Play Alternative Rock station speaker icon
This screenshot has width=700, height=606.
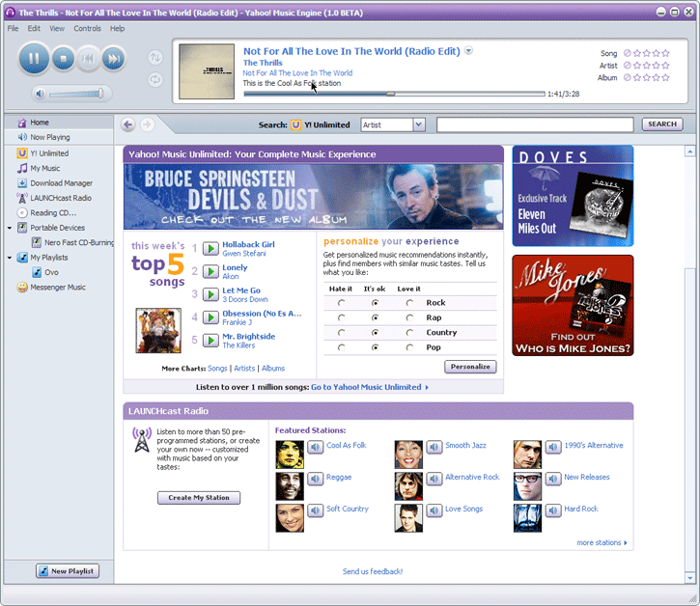tap(434, 479)
